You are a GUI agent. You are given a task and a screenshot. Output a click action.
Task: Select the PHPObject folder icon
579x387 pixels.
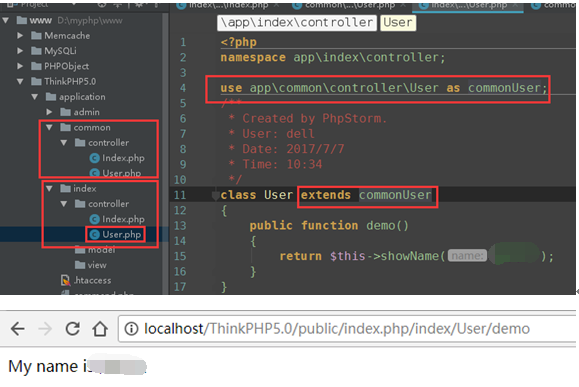tap(36, 66)
